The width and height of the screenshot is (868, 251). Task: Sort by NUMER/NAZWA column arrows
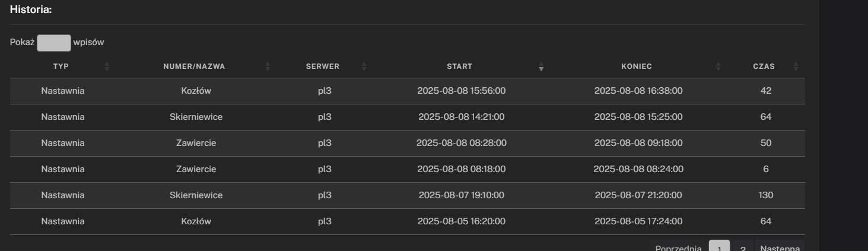pyautogui.click(x=268, y=66)
